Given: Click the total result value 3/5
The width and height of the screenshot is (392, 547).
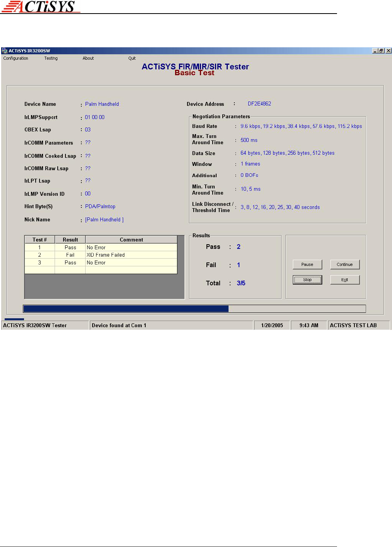Looking at the screenshot, I should (241, 283).
